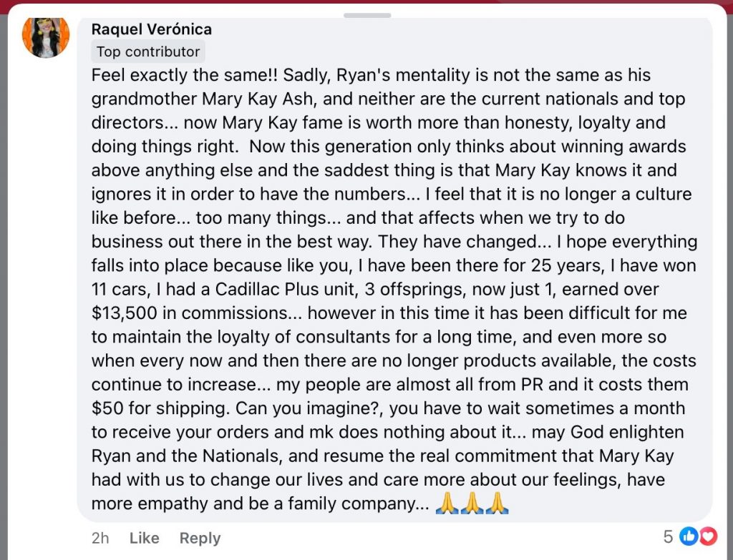The height and width of the screenshot is (560, 733).
Task: Click the "$50" shipping cost text
Action: (107, 408)
